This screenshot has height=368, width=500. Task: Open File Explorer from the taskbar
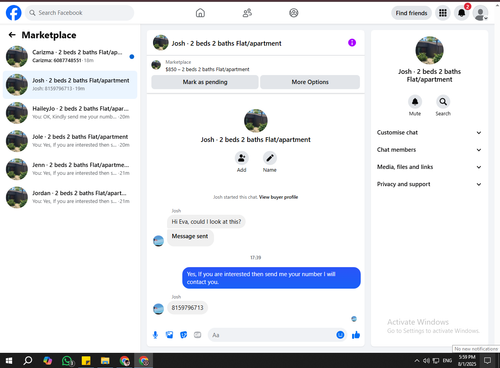click(x=105, y=361)
